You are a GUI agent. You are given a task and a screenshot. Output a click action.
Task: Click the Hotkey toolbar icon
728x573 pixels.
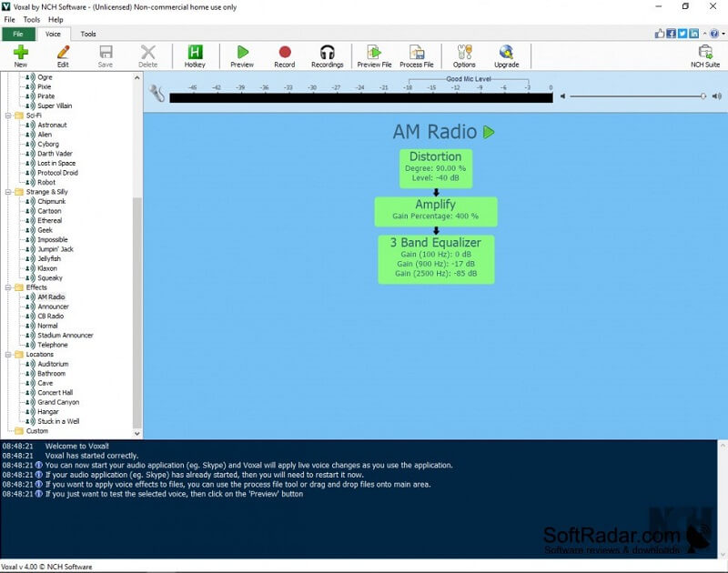tap(195, 53)
